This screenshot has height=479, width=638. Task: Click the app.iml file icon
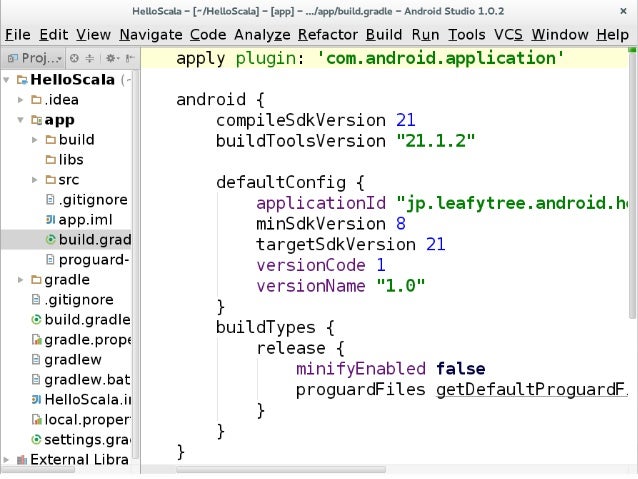tap(50, 220)
